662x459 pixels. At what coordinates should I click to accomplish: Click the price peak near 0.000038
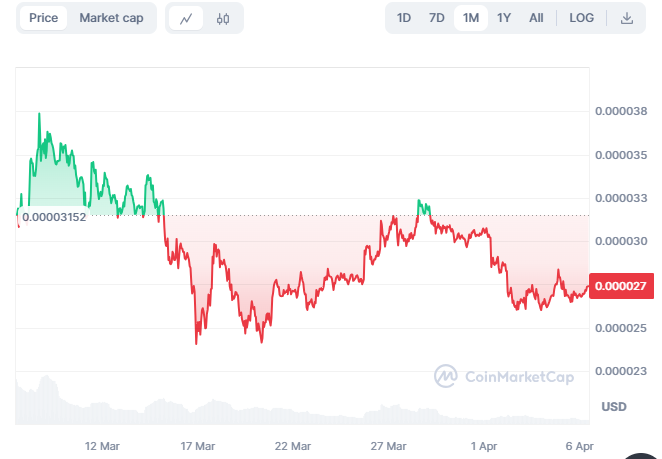(x=39, y=114)
